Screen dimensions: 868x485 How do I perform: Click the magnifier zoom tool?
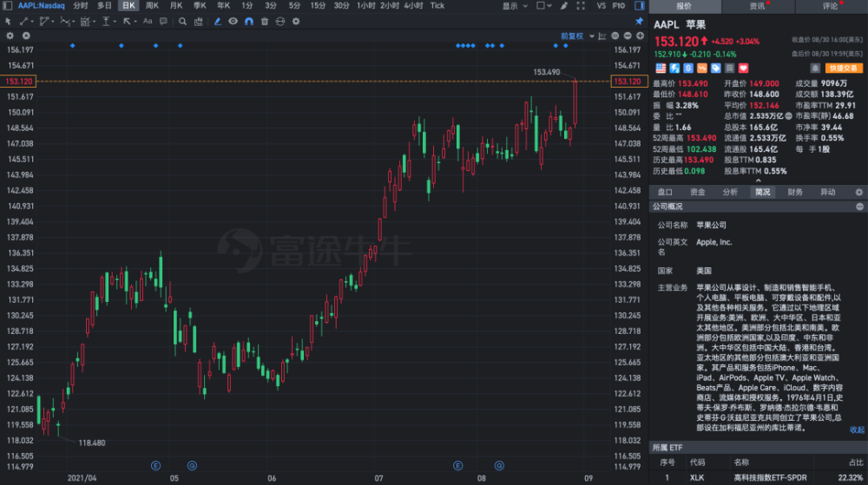pos(182,22)
